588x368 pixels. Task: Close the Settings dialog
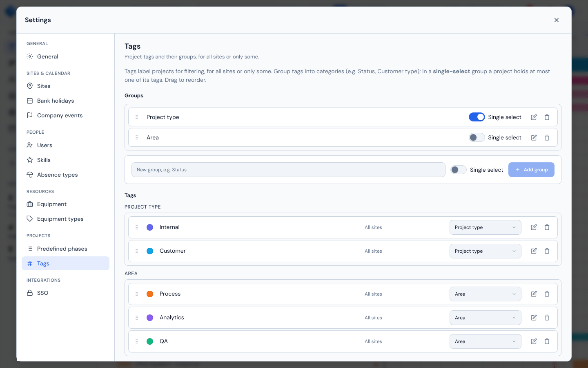point(556,20)
